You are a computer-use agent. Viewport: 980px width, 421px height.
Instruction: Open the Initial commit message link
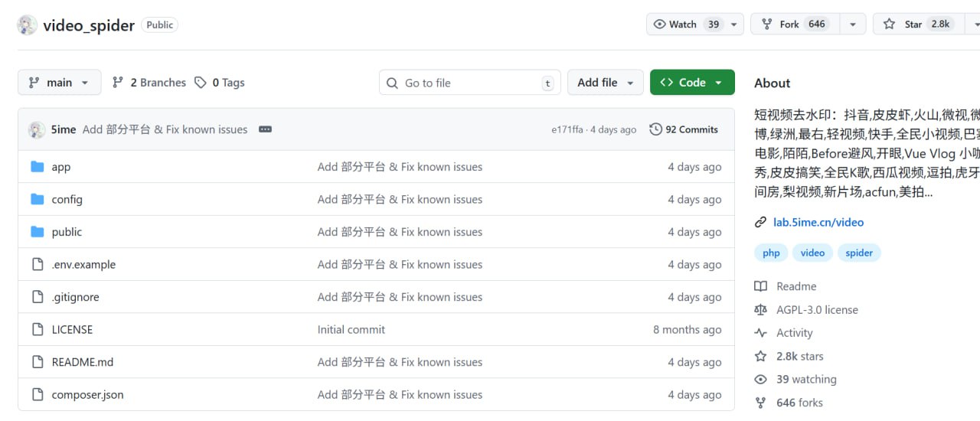pyautogui.click(x=351, y=329)
